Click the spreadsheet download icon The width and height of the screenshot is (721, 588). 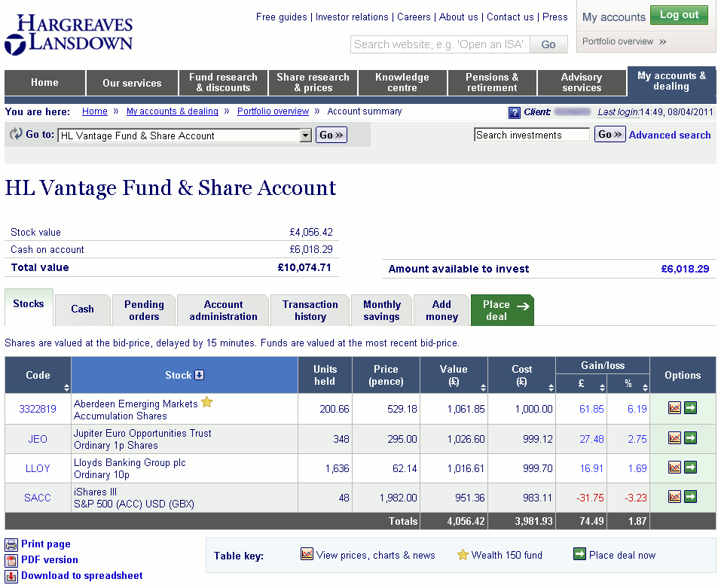(11, 577)
